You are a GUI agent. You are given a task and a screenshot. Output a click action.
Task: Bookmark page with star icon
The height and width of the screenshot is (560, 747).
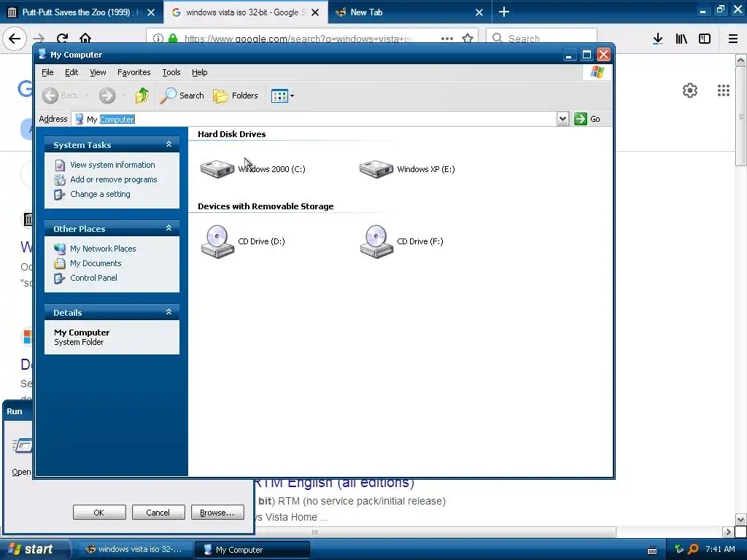[468, 38]
